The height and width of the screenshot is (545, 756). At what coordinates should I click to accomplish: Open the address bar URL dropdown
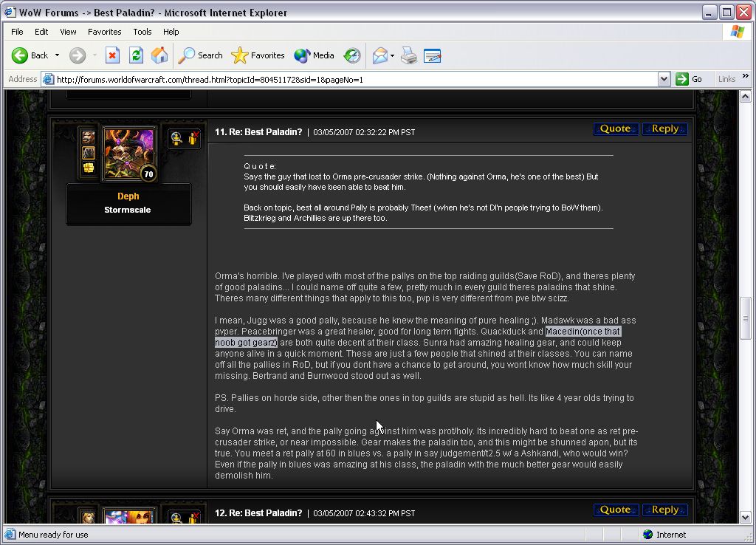tap(663, 79)
